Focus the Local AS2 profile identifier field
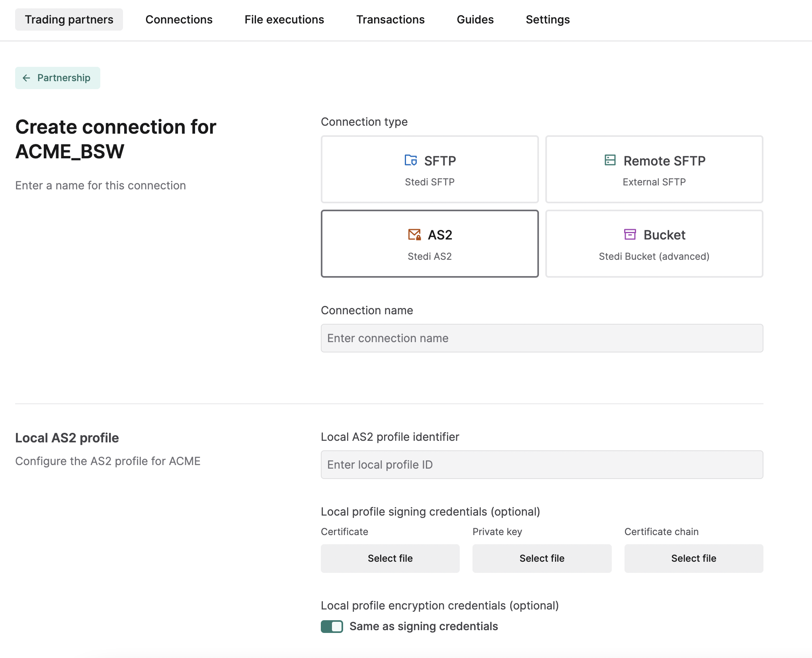The height and width of the screenshot is (658, 812). [542, 465]
